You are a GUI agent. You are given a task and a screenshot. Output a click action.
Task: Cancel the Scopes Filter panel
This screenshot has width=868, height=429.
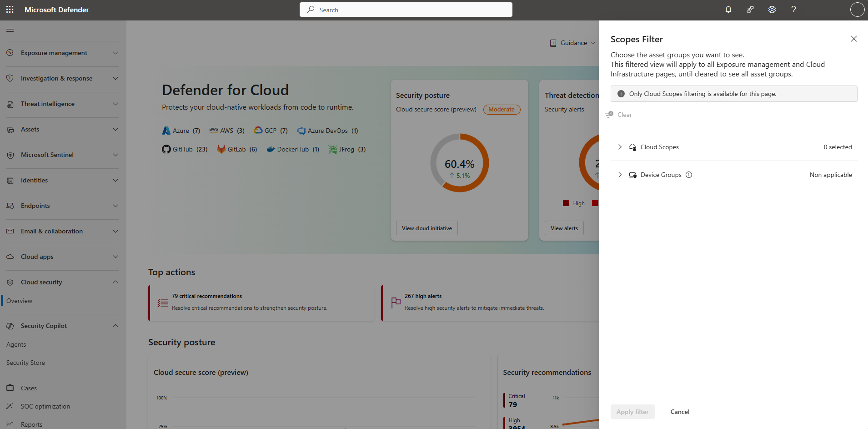[x=680, y=412]
